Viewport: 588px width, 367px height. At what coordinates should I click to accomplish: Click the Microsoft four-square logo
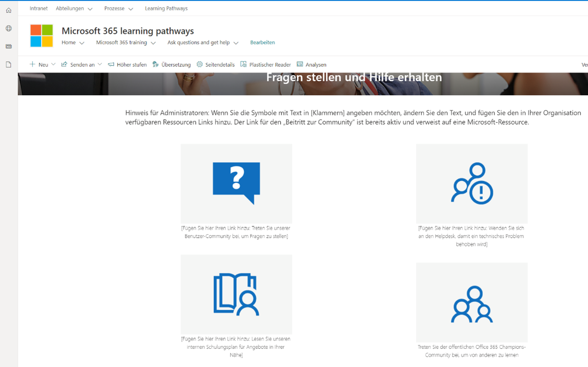click(42, 36)
